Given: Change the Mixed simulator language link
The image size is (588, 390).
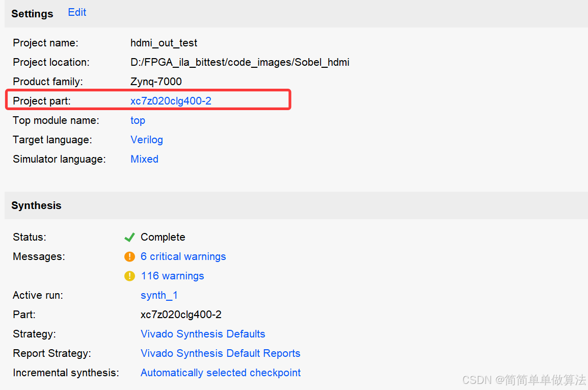Looking at the screenshot, I should coord(144,159).
